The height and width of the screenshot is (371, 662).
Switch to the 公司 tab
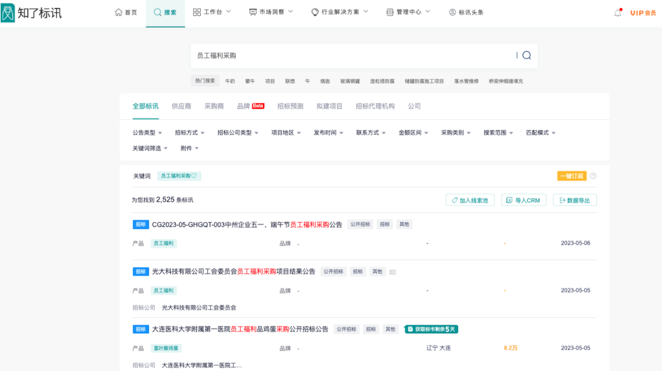point(414,106)
